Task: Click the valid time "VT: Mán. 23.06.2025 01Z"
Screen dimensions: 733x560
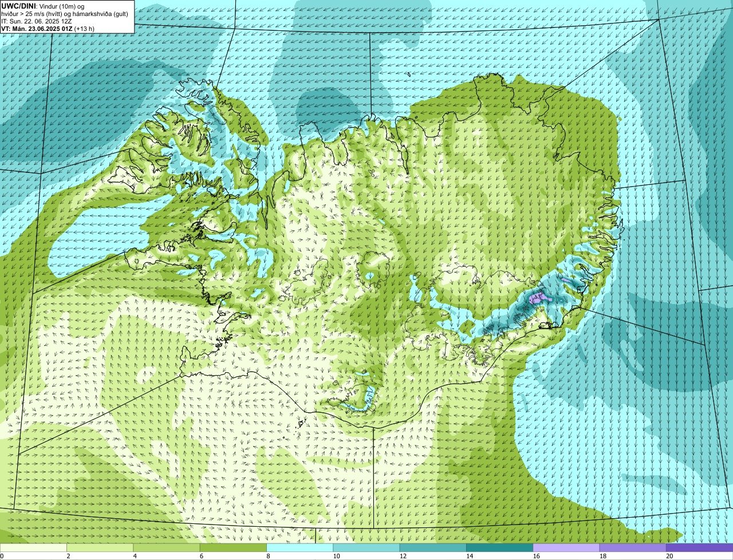Action: (x=37, y=28)
